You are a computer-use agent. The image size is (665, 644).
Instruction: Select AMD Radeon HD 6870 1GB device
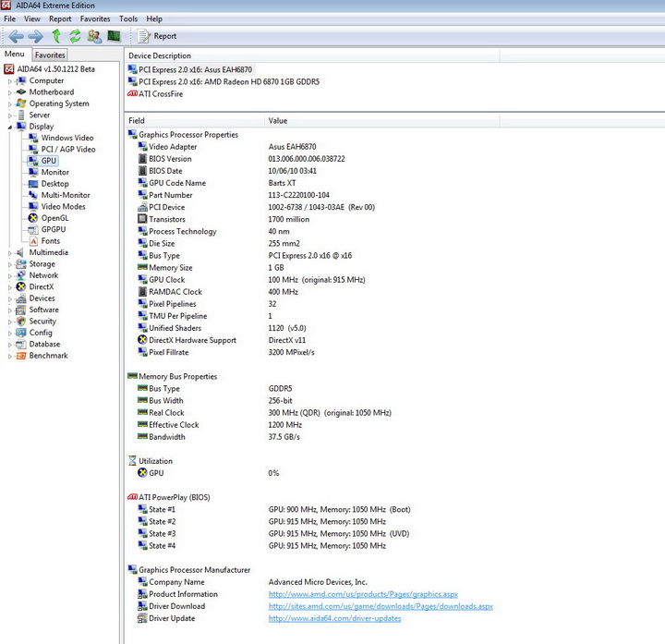[224, 82]
